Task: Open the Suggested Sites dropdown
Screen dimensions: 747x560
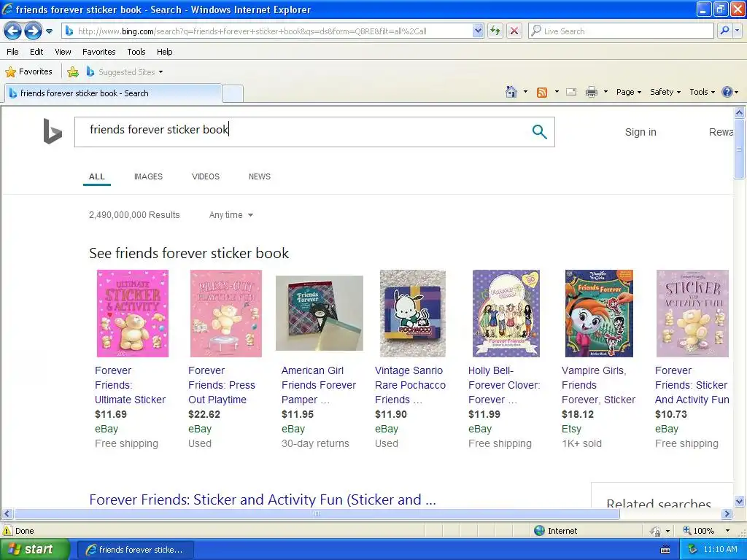Action: (125, 72)
